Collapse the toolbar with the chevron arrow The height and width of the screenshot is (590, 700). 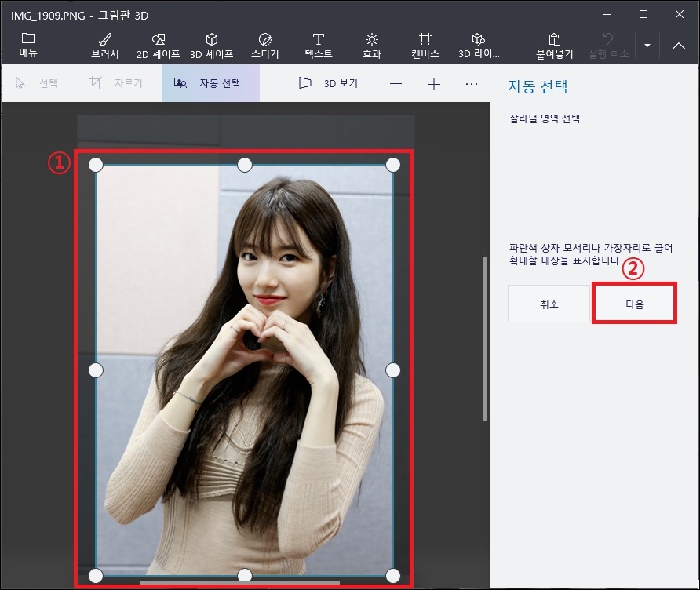(x=678, y=45)
